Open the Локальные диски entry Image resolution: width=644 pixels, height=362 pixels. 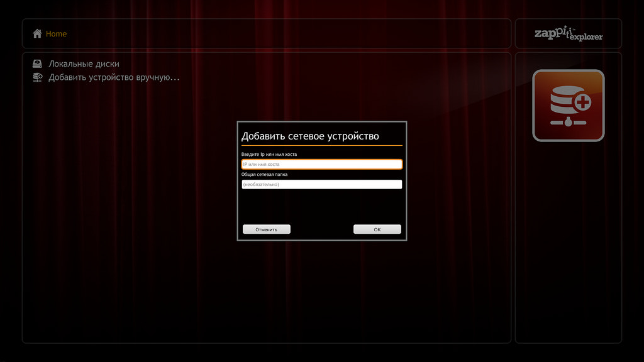84,64
